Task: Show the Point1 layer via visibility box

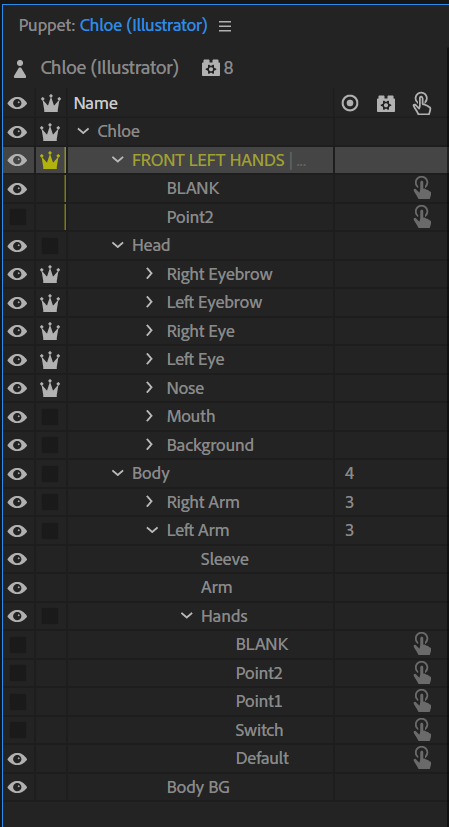Action: [x=18, y=701]
